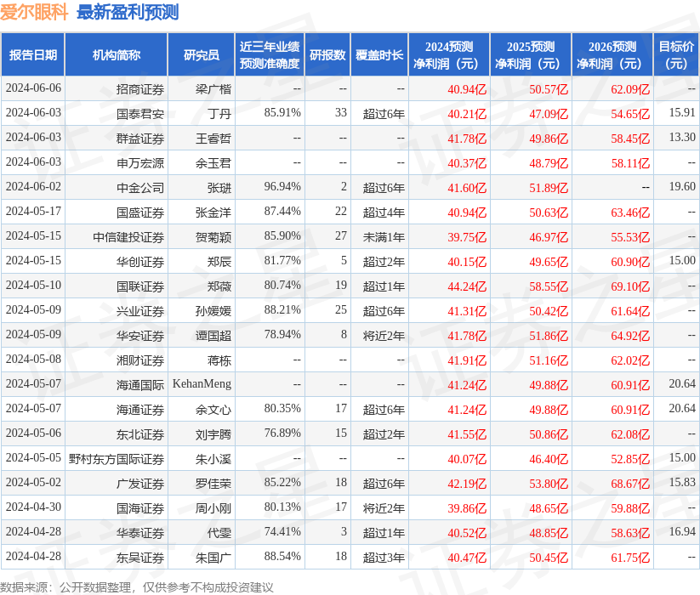The width and height of the screenshot is (700, 595).
Task: Click the 覆盖时长 column header
Action: 379,55
